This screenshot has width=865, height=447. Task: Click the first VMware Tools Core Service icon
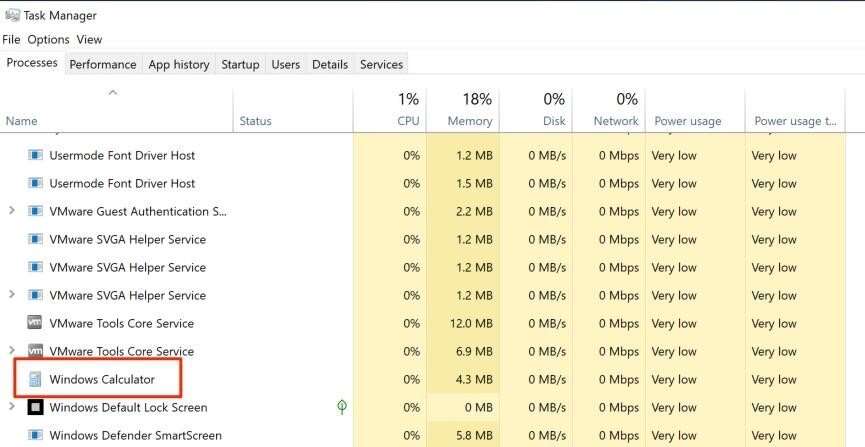(36, 323)
